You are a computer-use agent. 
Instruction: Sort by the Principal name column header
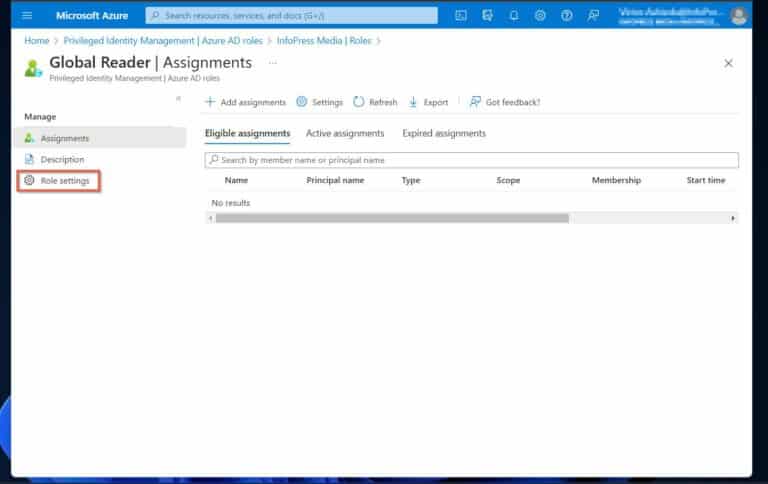pos(335,180)
